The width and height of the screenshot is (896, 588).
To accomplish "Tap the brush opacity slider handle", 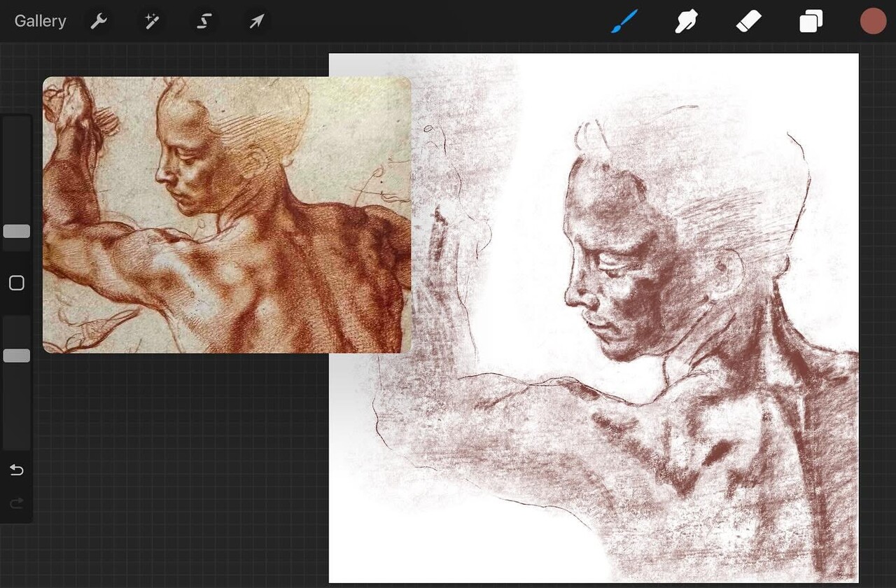I will click(x=16, y=356).
